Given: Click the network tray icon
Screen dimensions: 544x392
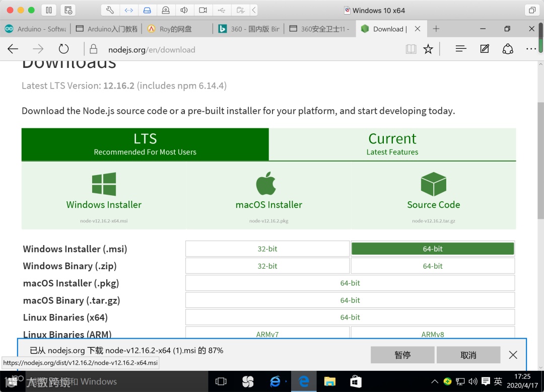Looking at the screenshot, I should pos(460,381).
